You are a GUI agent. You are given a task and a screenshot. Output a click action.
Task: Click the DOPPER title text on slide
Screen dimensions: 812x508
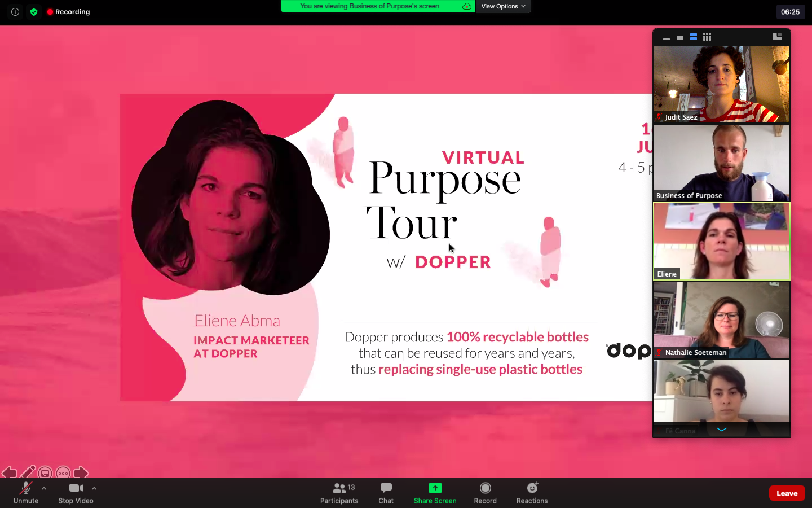[453, 262]
